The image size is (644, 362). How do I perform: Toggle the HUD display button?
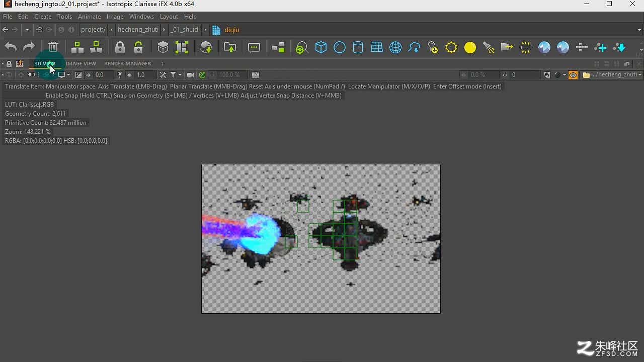click(31, 75)
